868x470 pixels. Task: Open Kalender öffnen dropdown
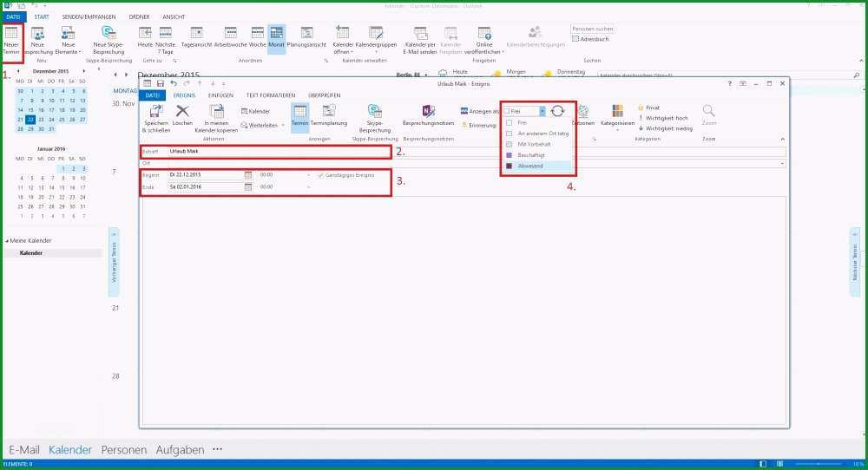343,41
